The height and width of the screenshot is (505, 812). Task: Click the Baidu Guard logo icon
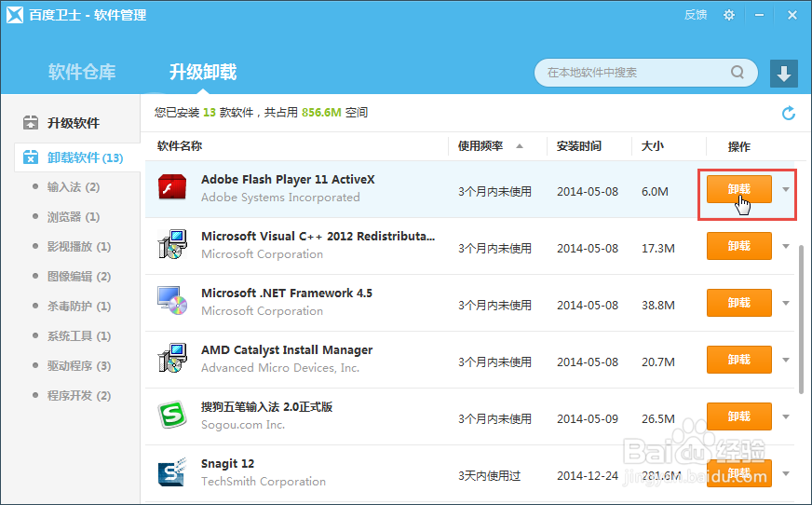coord(15,15)
